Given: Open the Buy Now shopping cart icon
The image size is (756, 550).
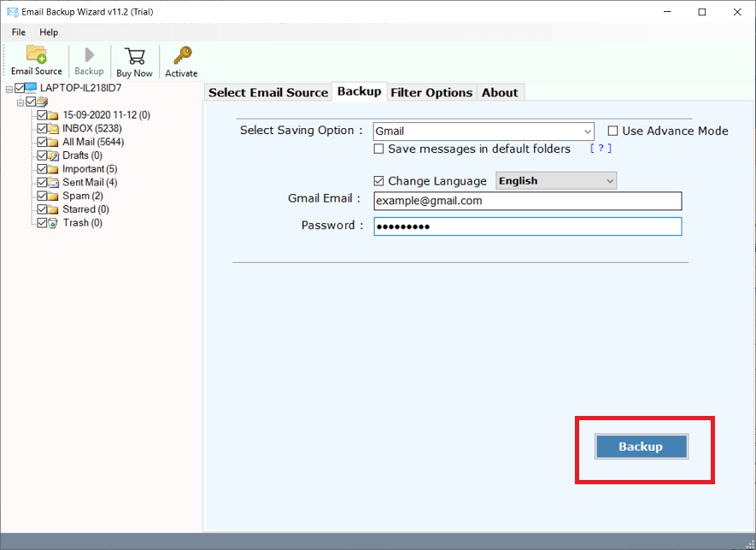Looking at the screenshot, I should click(x=134, y=56).
